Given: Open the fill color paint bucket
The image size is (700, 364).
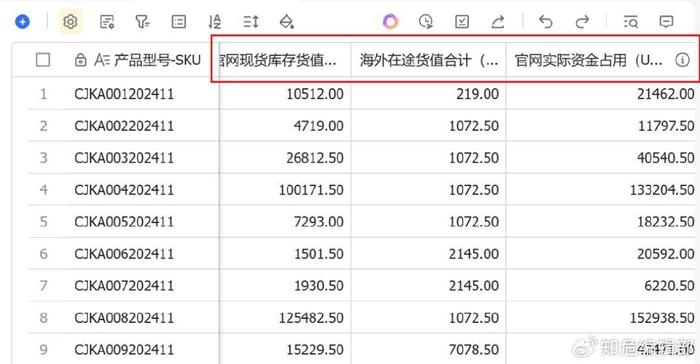Looking at the screenshot, I should 287,21.
